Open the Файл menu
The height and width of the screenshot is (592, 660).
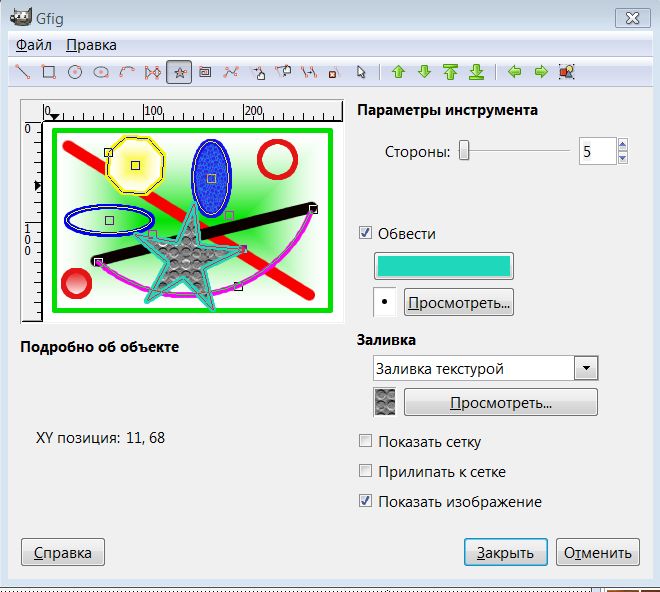pos(34,45)
